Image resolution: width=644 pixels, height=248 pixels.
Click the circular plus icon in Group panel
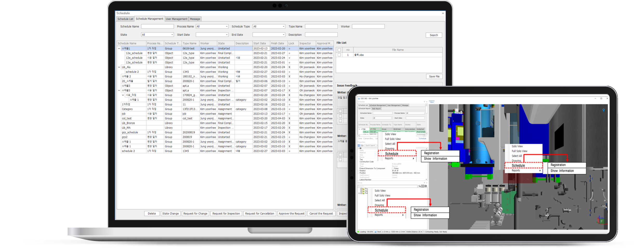426,186
